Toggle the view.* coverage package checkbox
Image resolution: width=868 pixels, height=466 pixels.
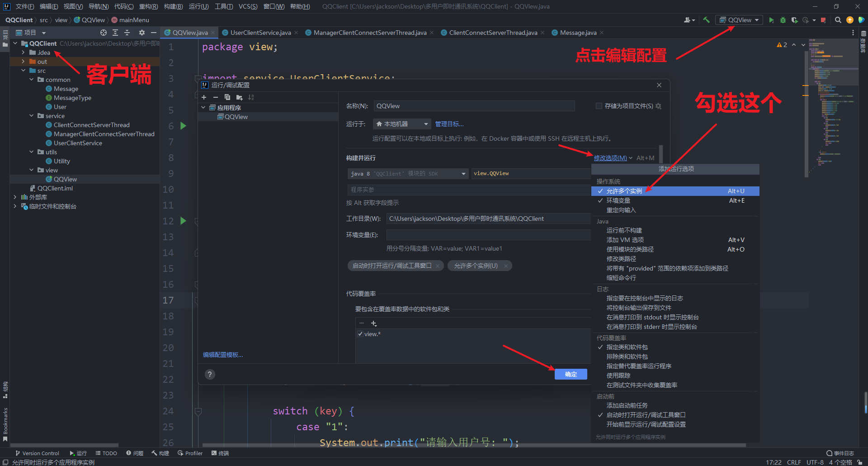[360, 334]
